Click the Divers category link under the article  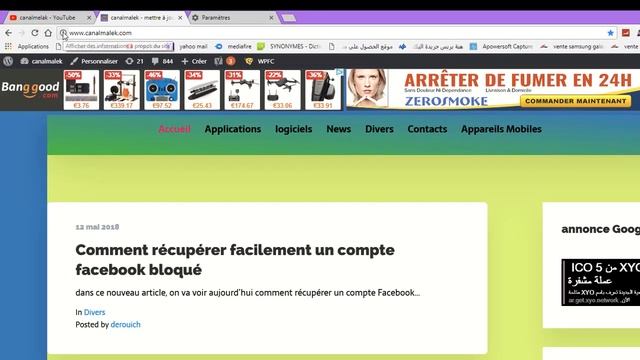tap(94, 312)
